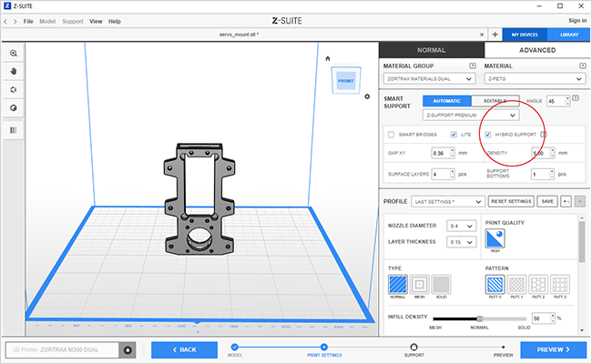Click the delete profile X button
The height and width of the screenshot is (364, 592).
point(580,201)
